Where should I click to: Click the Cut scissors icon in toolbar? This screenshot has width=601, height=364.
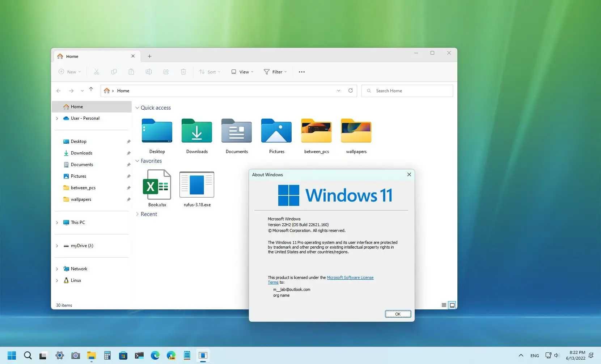click(97, 72)
